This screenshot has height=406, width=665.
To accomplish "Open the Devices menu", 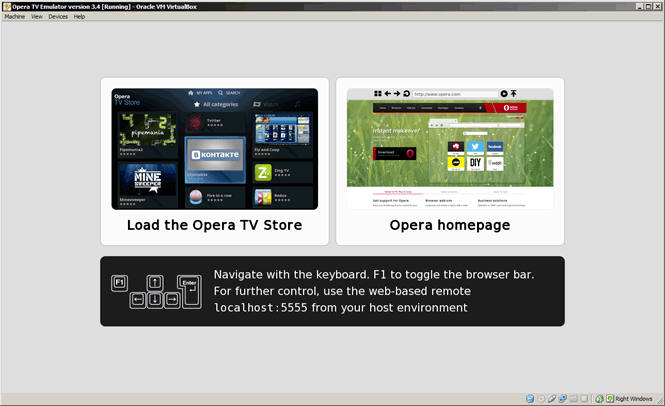I will [58, 17].
